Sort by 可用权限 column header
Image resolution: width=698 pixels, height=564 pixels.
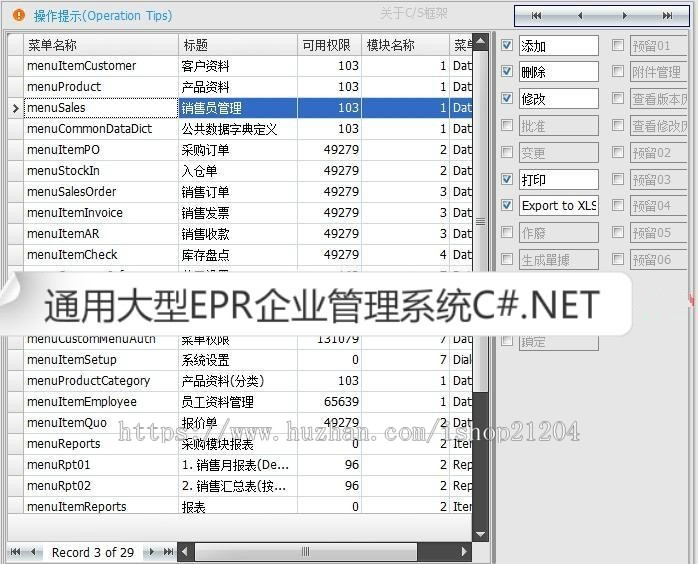tap(329, 45)
